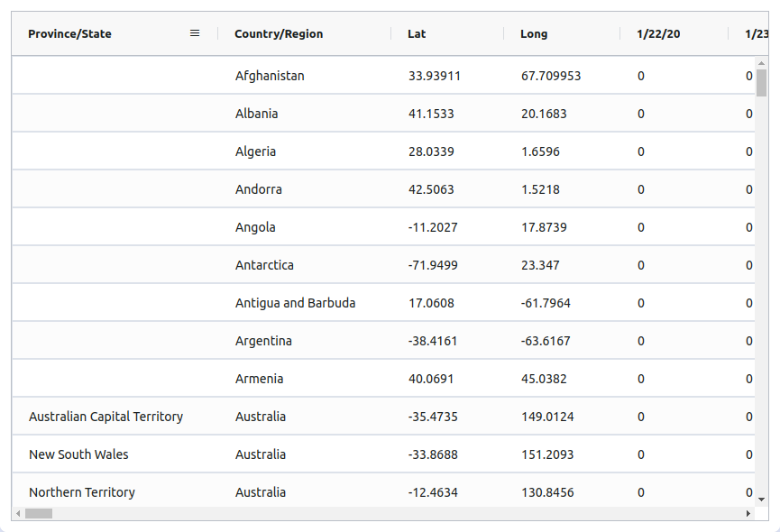
Task: Select latitude value -71.9499 for Antarctica
Action: 433,265
